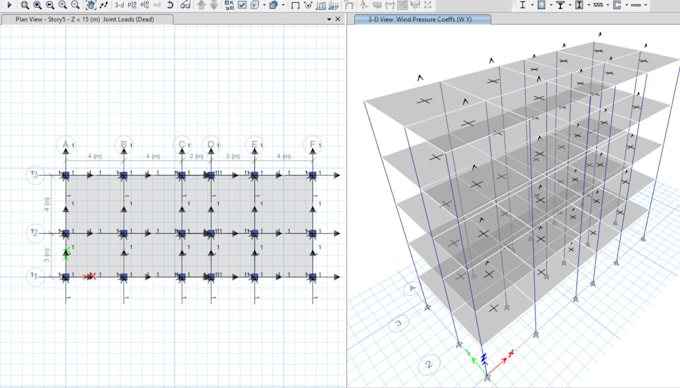Click the steel I-section design icon

(523, 5)
